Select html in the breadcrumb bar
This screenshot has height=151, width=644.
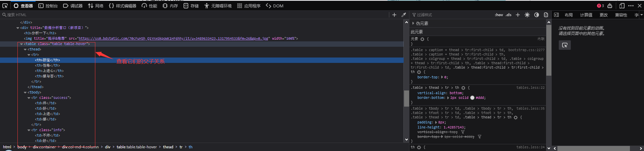(7, 147)
